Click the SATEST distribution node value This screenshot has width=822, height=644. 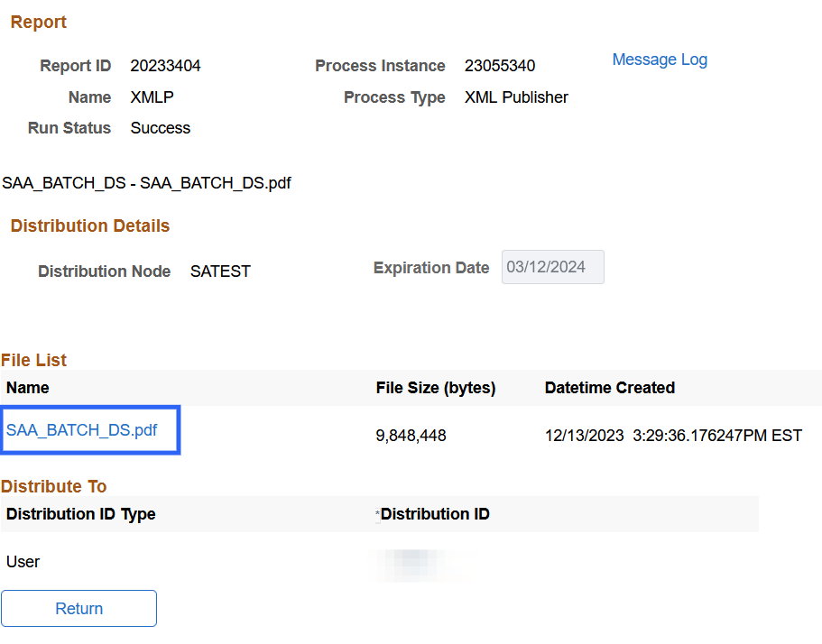click(x=220, y=271)
